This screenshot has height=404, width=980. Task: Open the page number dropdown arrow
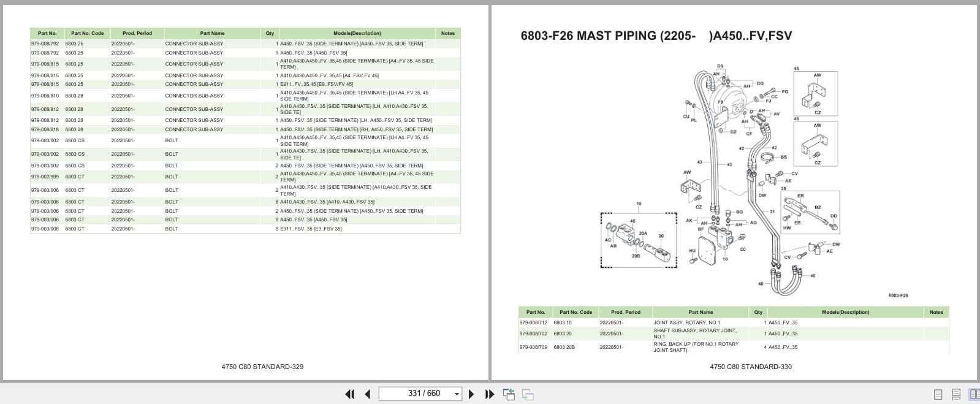tap(457, 394)
